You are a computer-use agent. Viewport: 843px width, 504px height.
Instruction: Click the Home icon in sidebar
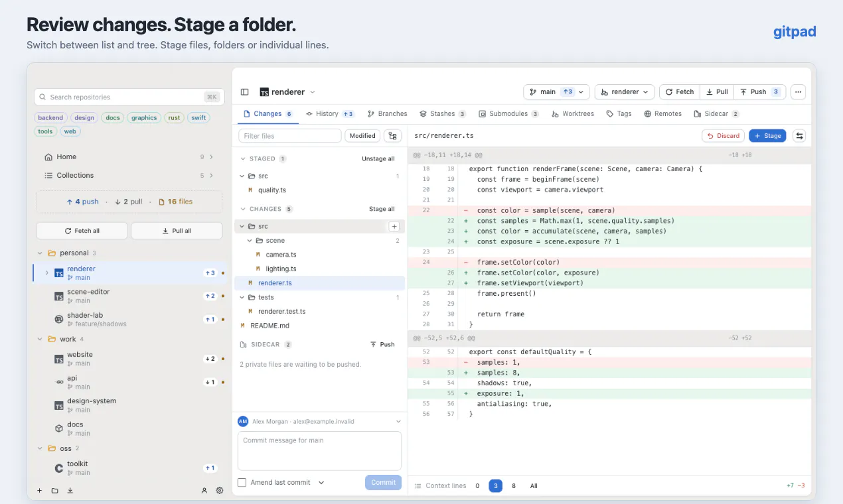point(48,157)
